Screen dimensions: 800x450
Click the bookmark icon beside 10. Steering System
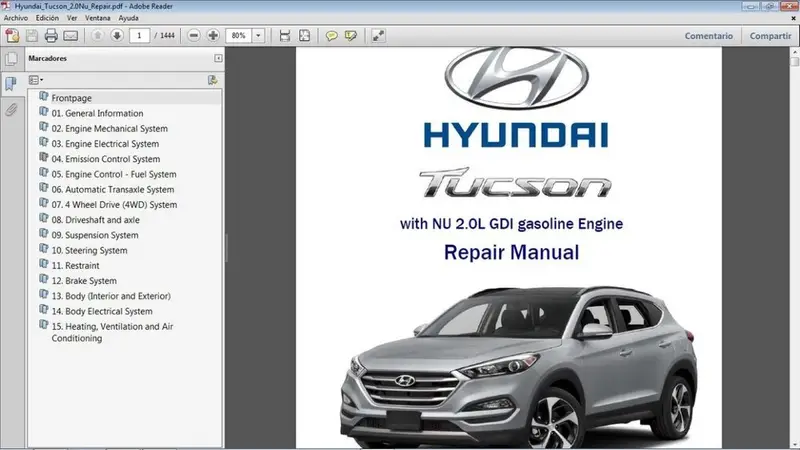44,249
